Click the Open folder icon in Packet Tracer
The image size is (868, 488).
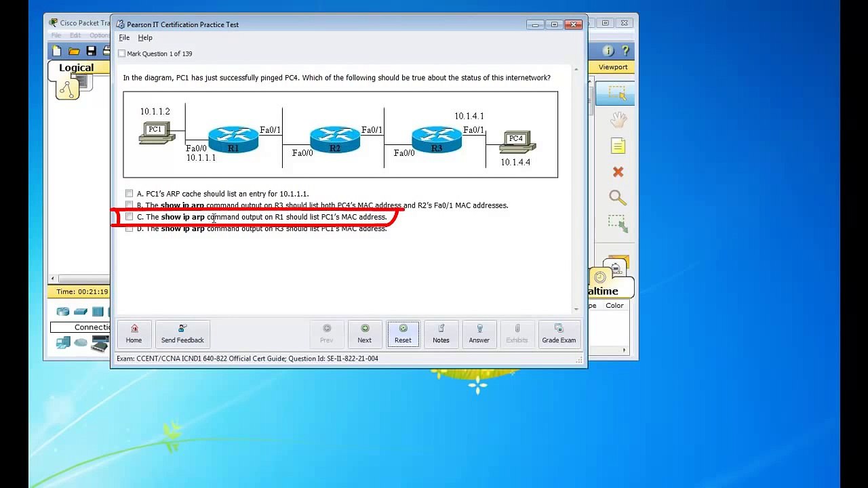coord(74,51)
